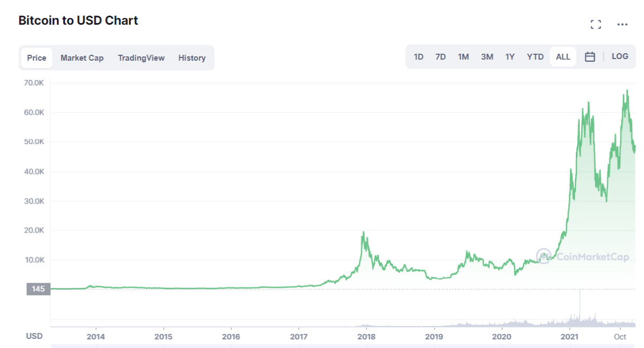The width and height of the screenshot is (644, 348).
Task: Switch to the 3M time range
Action: (487, 57)
